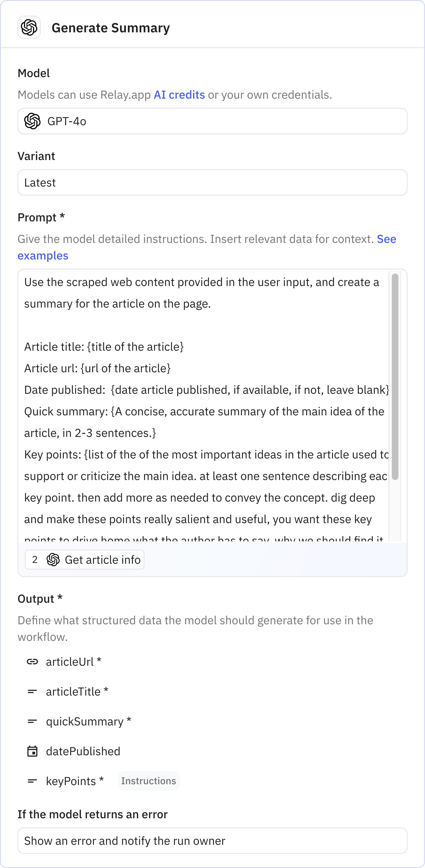The width and height of the screenshot is (425, 868).
Task: Open the Variant dropdown set to Latest
Action: pos(212,182)
